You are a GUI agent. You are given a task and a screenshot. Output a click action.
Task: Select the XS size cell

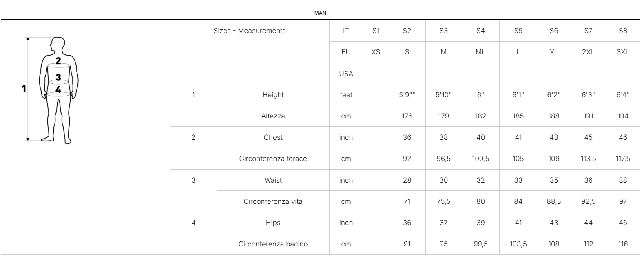point(376,52)
